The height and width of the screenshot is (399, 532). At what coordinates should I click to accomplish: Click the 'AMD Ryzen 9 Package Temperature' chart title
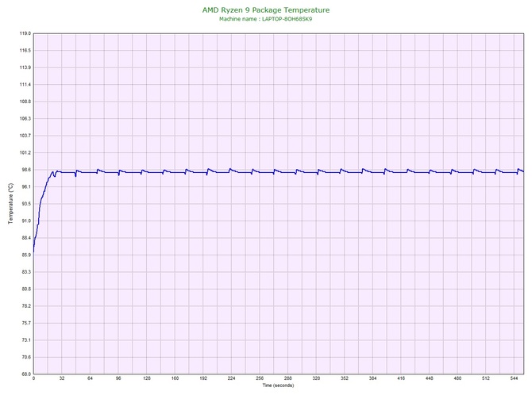(266, 10)
